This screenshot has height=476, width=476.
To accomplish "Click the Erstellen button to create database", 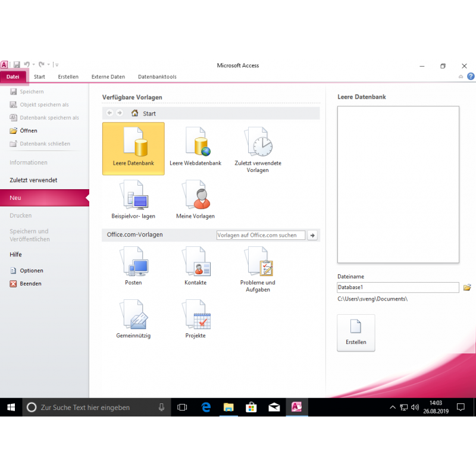I will [x=356, y=333].
